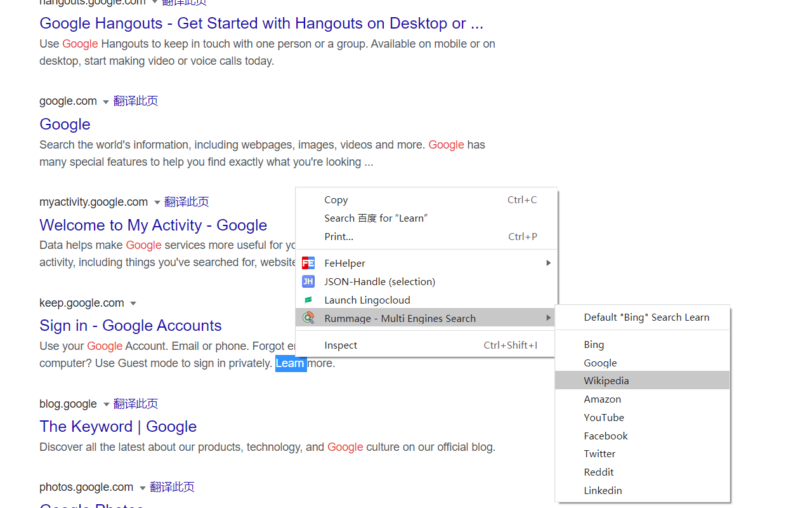Open the Google result title link

pyautogui.click(x=65, y=124)
